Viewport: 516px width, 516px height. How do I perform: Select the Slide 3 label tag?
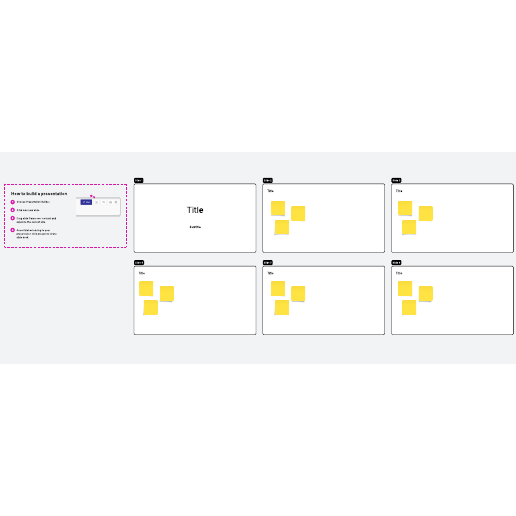coord(396,180)
